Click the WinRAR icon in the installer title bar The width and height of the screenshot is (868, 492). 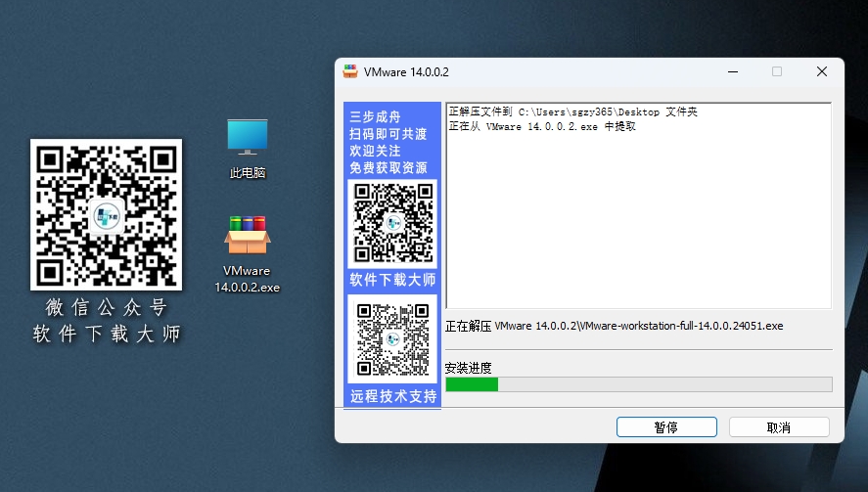point(350,71)
